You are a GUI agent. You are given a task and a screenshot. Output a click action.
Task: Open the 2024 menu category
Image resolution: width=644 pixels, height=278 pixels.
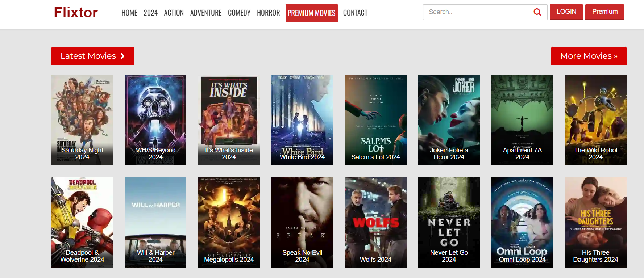(x=150, y=13)
